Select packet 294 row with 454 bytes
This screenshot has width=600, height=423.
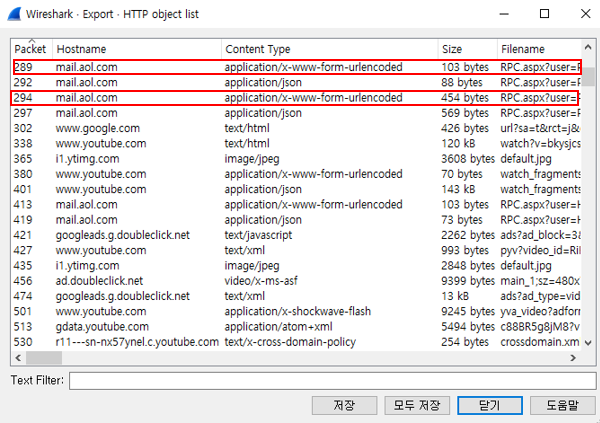[297, 98]
